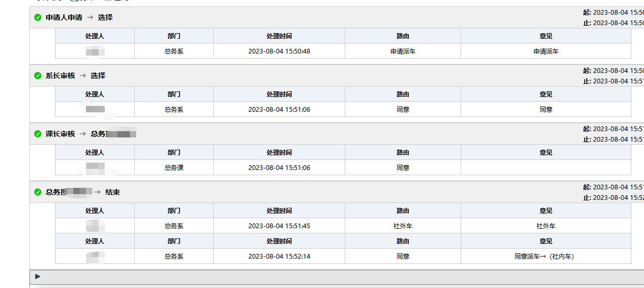The width and height of the screenshot is (644, 288).
Task: Click 处理时间 column header in first table
Action: pos(279,36)
